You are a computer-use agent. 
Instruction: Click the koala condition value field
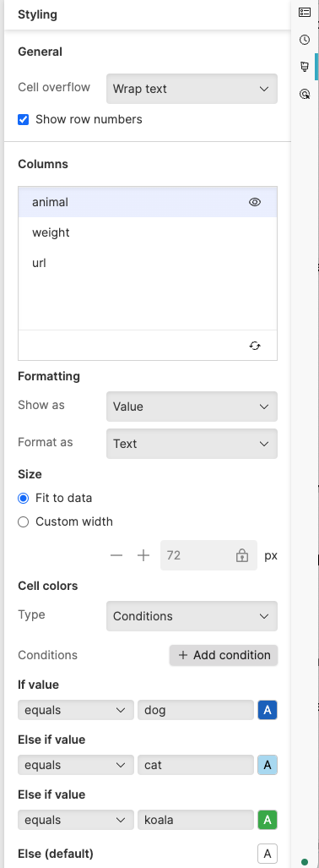tap(196, 820)
